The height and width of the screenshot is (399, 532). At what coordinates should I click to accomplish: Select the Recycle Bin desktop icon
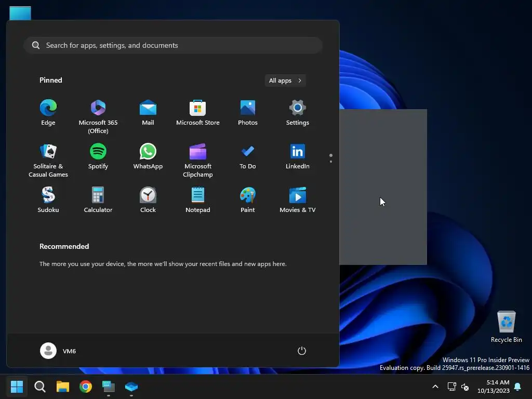(x=506, y=326)
